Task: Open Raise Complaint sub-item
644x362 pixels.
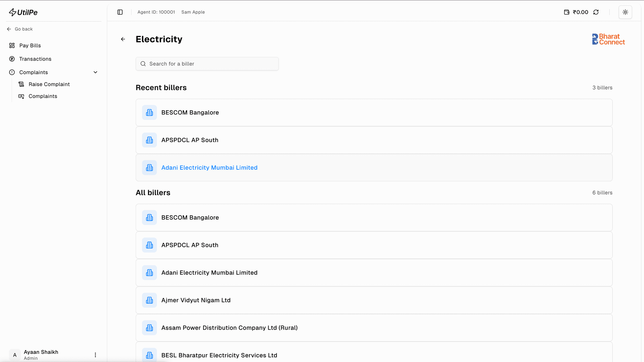Action: click(x=49, y=84)
